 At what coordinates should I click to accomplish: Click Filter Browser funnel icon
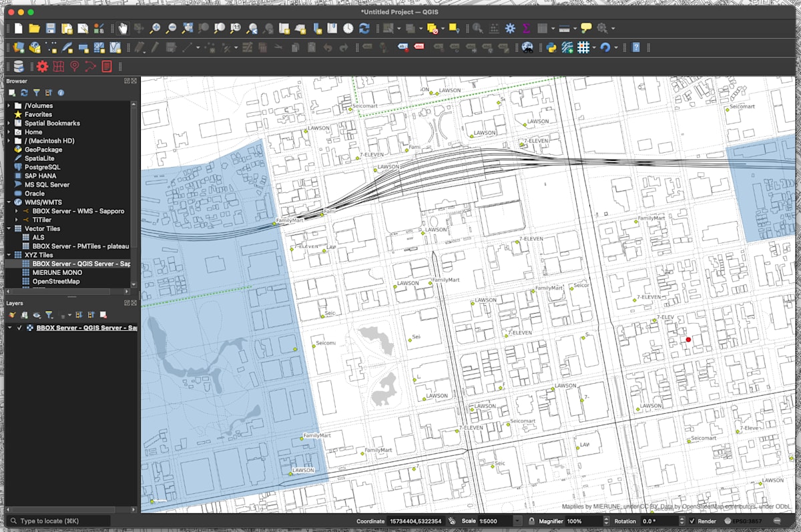pos(37,93)
